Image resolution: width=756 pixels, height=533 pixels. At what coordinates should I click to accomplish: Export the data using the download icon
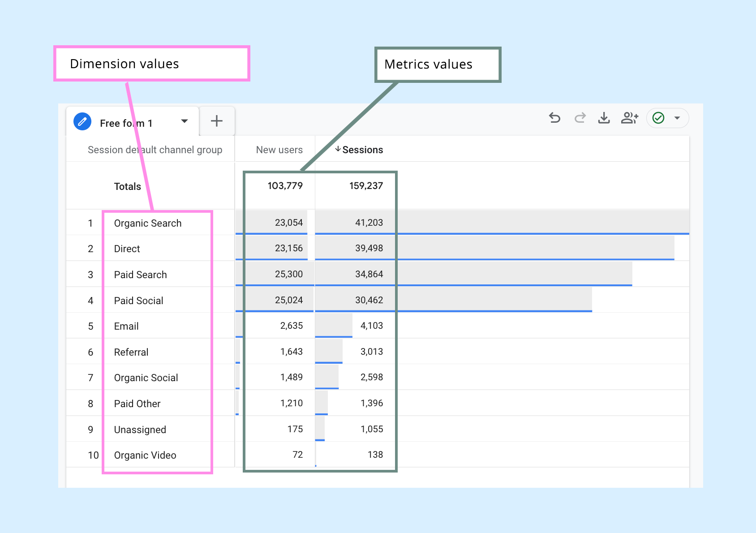[x=604, y=118]
